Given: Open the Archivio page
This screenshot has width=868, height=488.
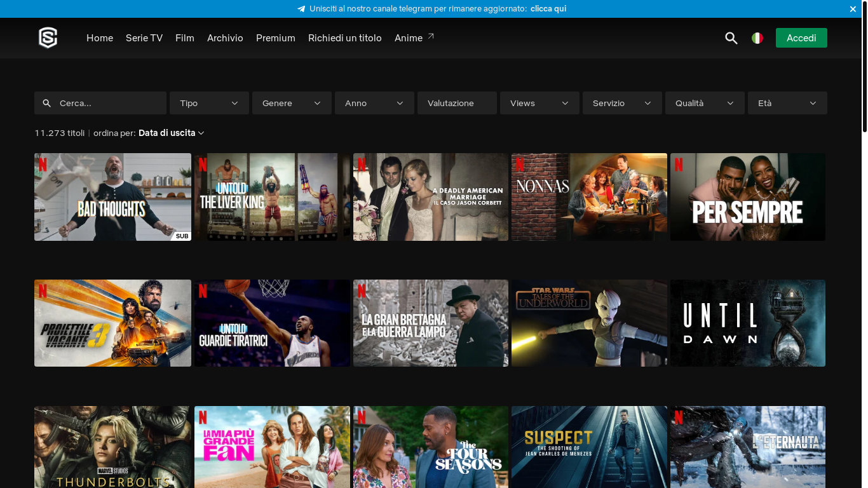Looking at the screenshot, I should [225, 38].
